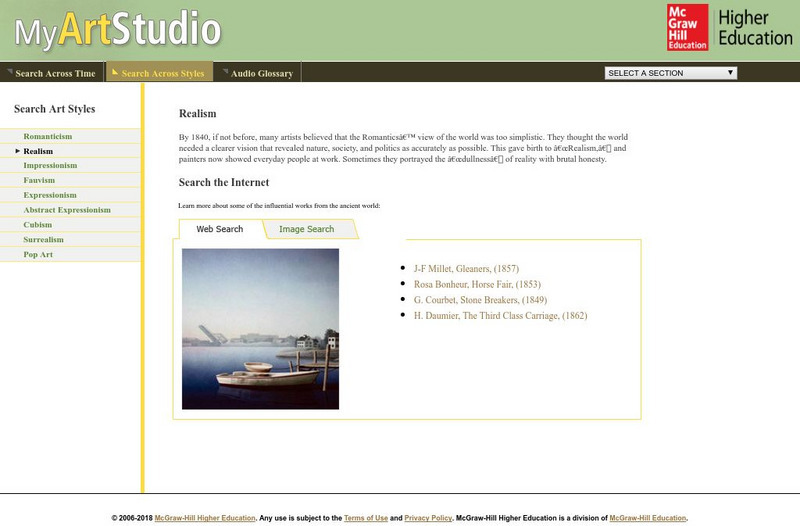Go to the Surrealism style page

pyautogui.click(x=43, y=239)
